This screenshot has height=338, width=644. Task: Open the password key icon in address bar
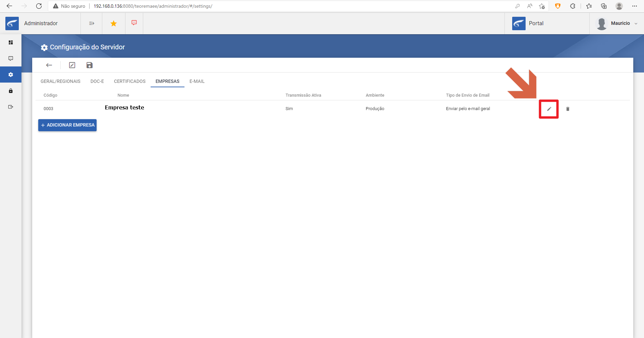point(518,6)
